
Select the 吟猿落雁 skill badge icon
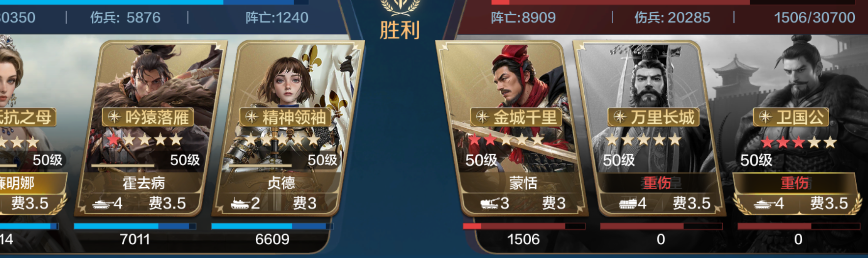pos(114,117)
